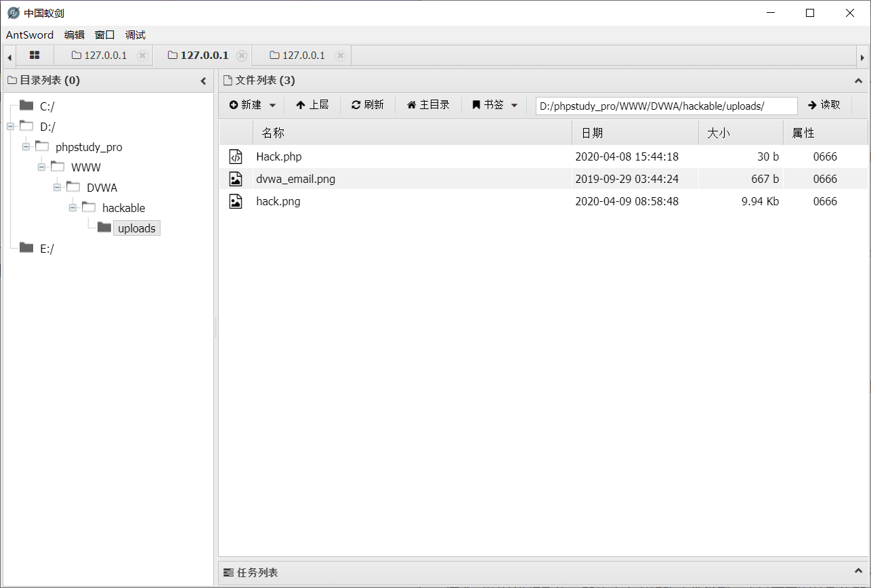Collapse the hackable tree node
The height and width of the screenshot is (588, 871).
72,207
